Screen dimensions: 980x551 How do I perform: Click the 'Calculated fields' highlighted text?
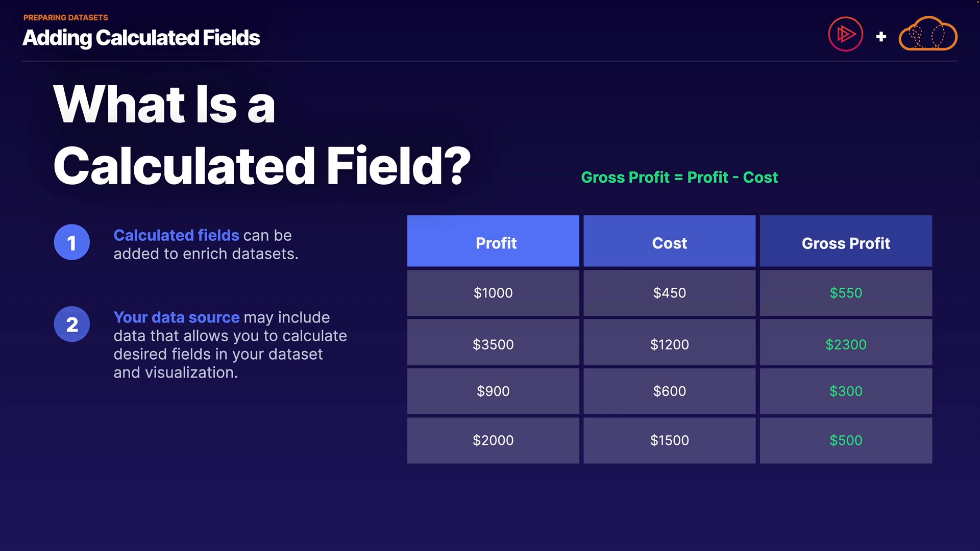point(176,235)
